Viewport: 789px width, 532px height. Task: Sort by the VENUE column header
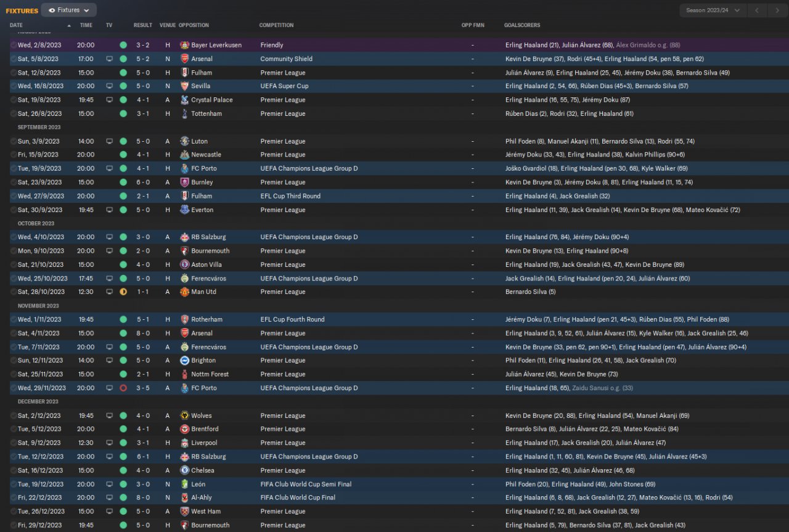(x=167, y=25)
